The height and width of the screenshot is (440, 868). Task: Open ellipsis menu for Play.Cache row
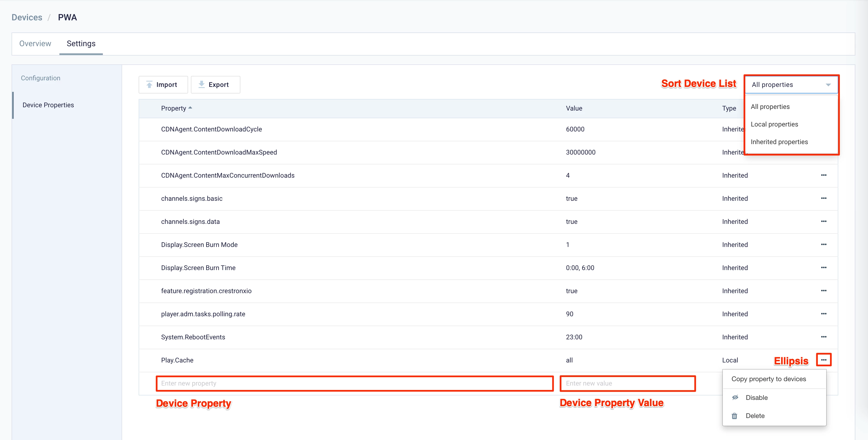click(823, 360)
